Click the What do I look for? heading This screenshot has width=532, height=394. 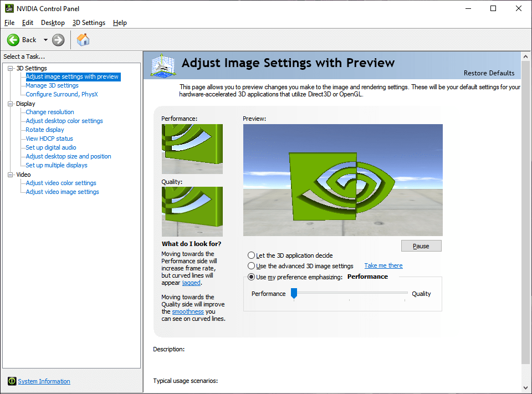coord(191,244)
